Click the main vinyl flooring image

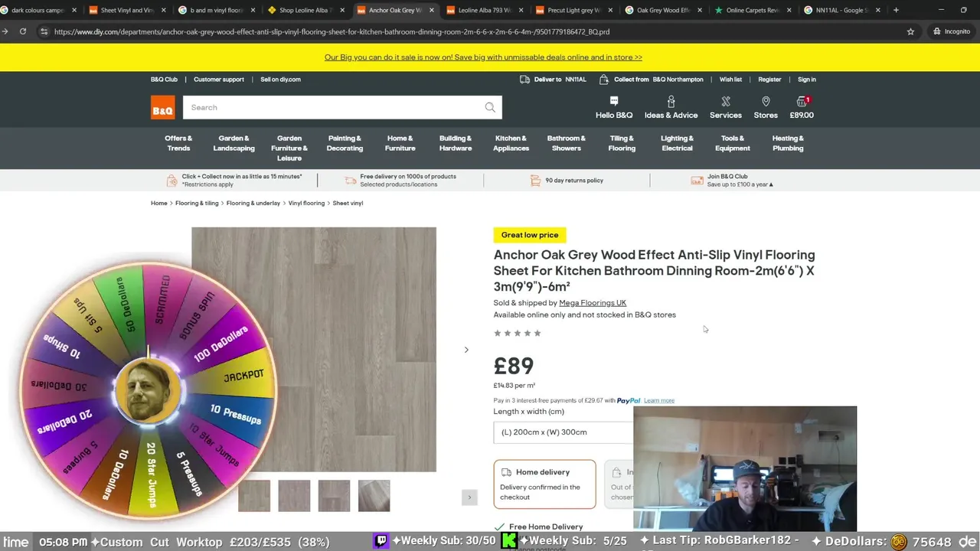pyautogui.click(x=314, y=349)
